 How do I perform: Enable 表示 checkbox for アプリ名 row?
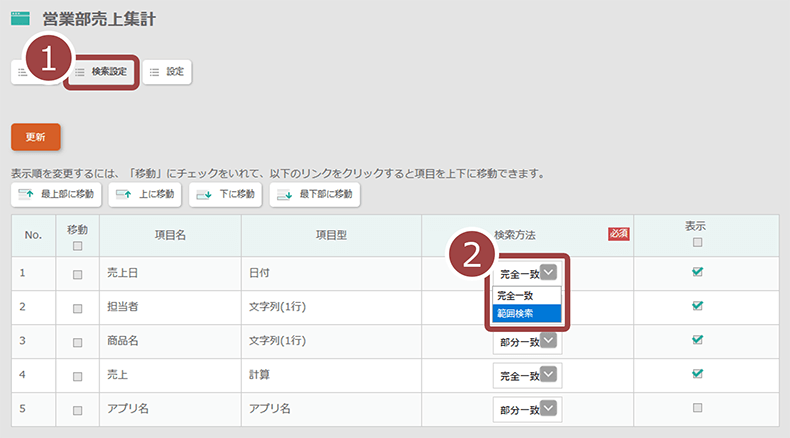point(697,408)
